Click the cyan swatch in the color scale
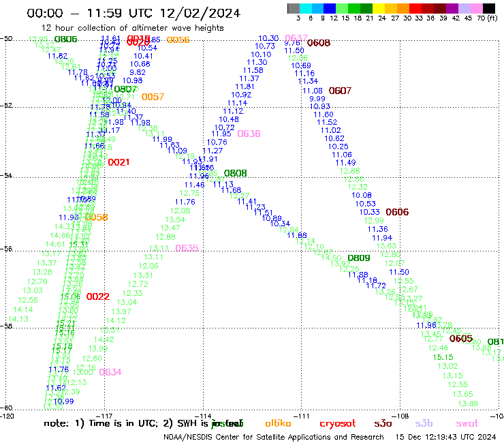The height and width of the screenshot is (443, 504). (x=306, y=8)
